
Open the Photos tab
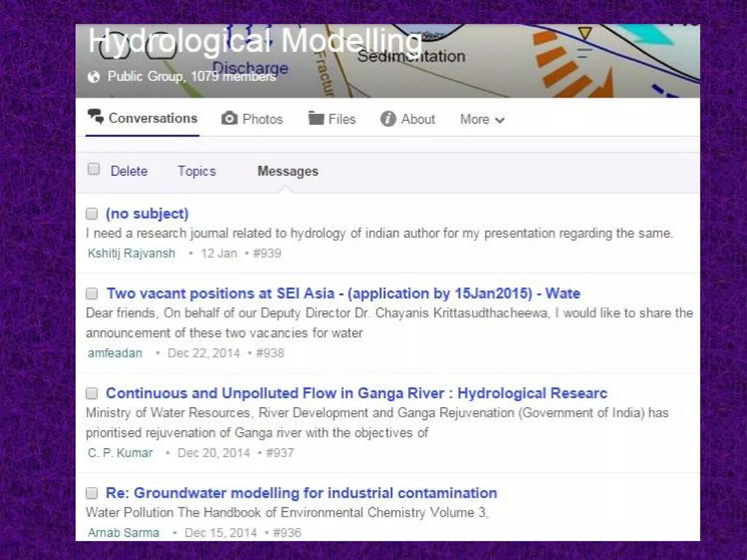(262, 119)
